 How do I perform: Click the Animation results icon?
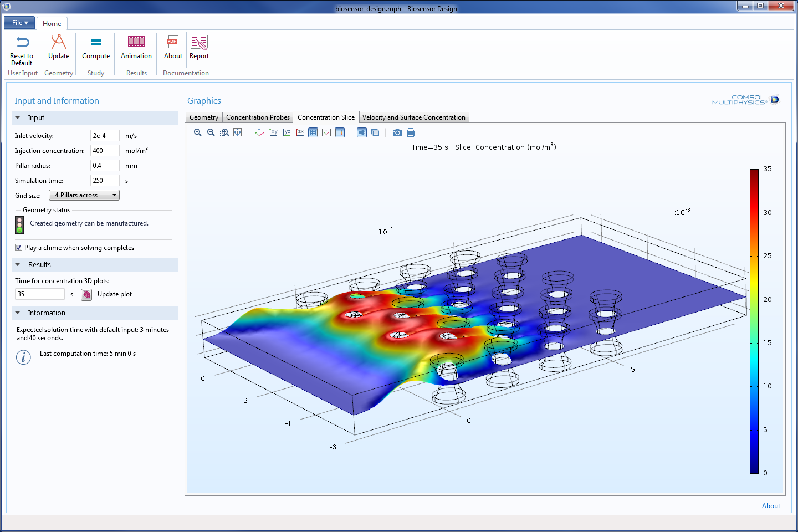(136, 48)
